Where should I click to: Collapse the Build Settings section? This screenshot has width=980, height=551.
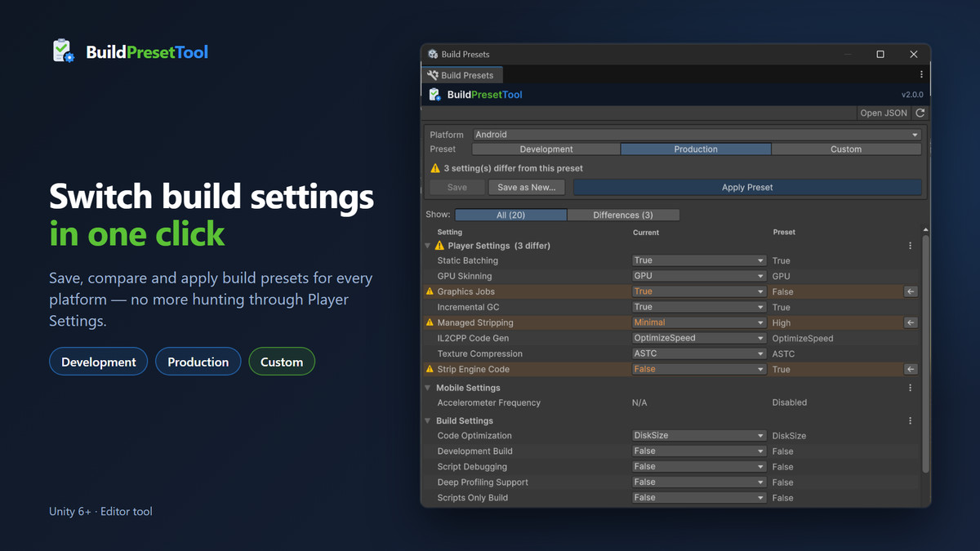tap(428, 421)
